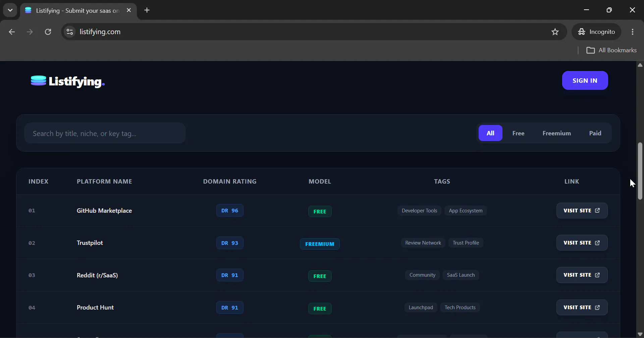Screen dimensions: 644x338
Task: Click the App Ecosystem tag
Action: tap(466, 211)
